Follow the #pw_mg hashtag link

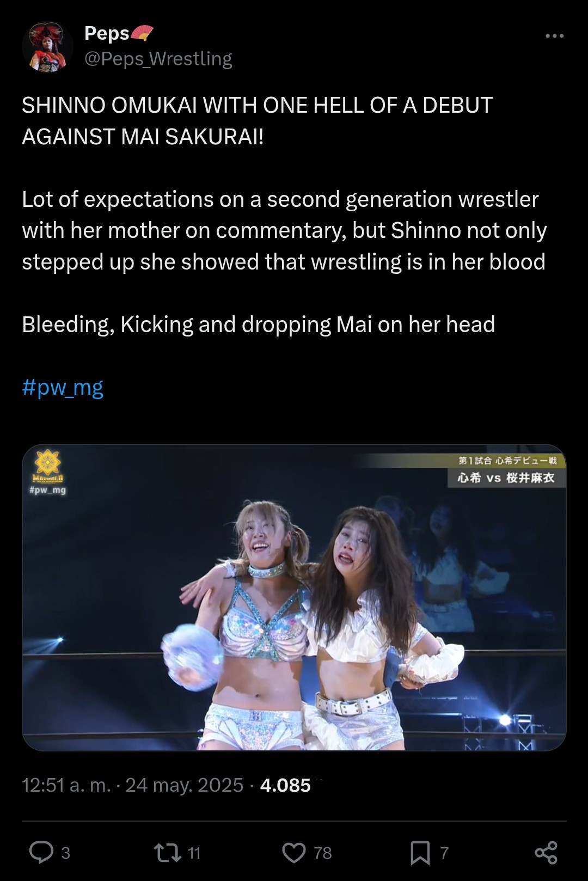coord(63,388)
